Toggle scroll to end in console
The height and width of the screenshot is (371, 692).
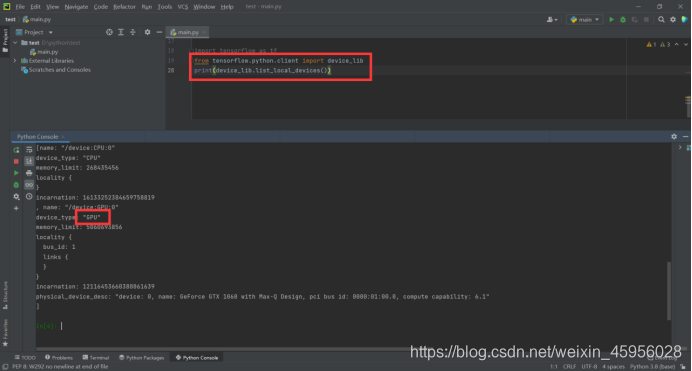(29, 161)
